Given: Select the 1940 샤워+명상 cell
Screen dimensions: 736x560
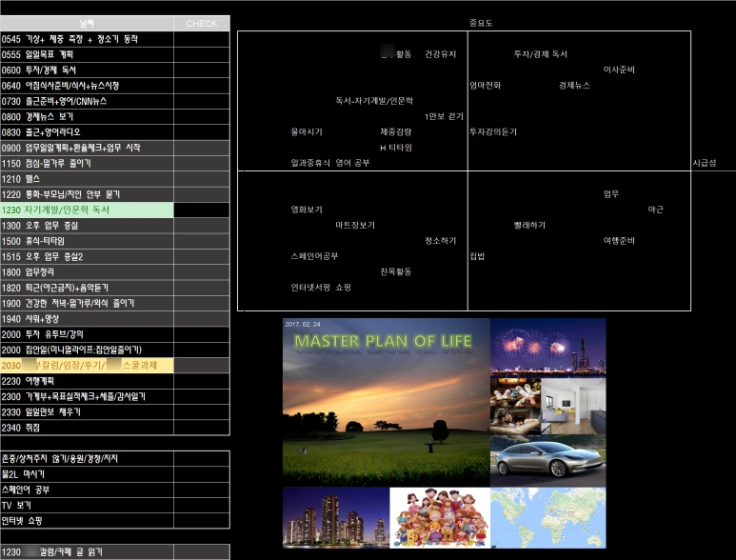Looking at the screenshot, I should coord(87,319).
